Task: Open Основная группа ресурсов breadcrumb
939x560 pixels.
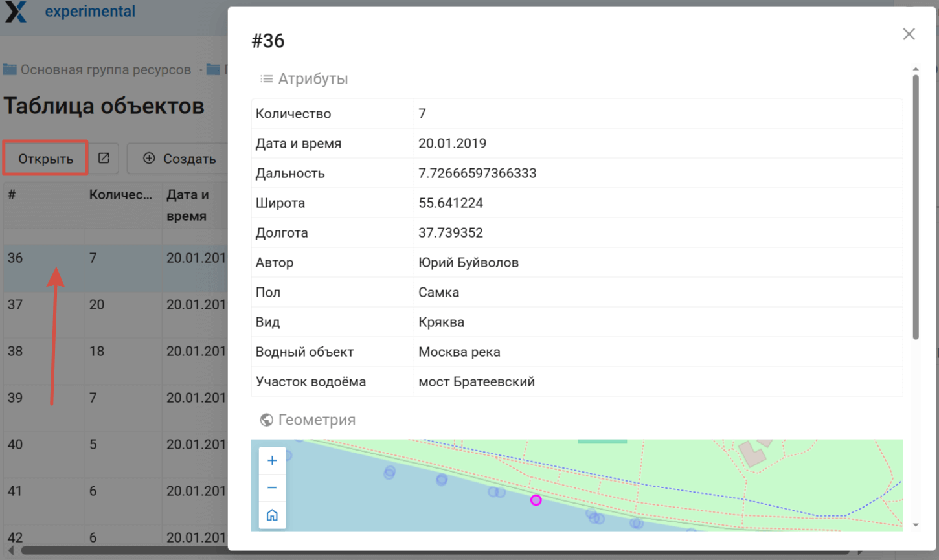Action: pyautogui.click(x=105, y=70)
